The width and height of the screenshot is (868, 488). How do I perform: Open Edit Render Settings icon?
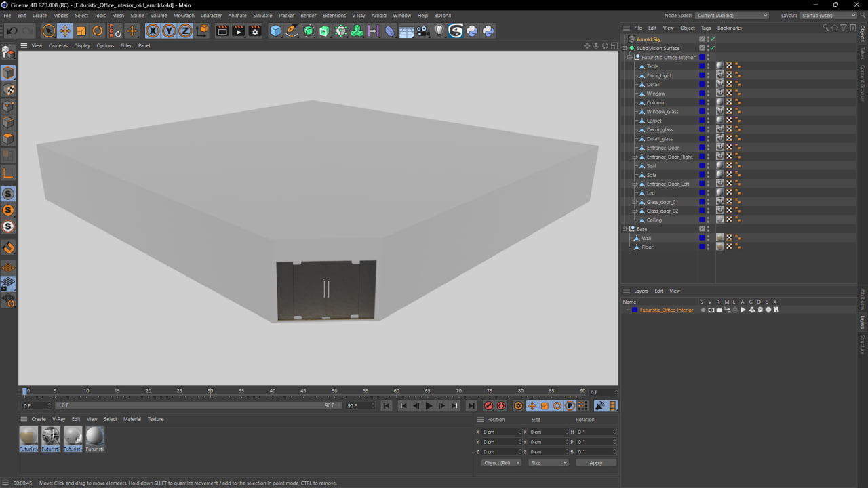255,30
